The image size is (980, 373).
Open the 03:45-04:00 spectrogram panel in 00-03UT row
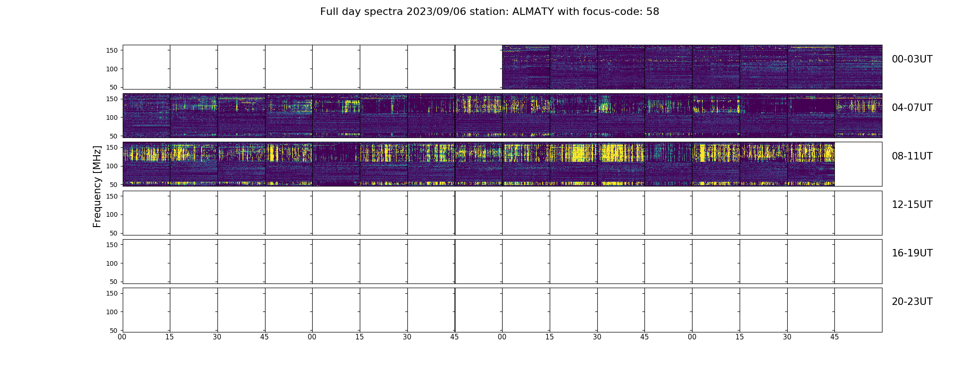click(x=858, y=67)
